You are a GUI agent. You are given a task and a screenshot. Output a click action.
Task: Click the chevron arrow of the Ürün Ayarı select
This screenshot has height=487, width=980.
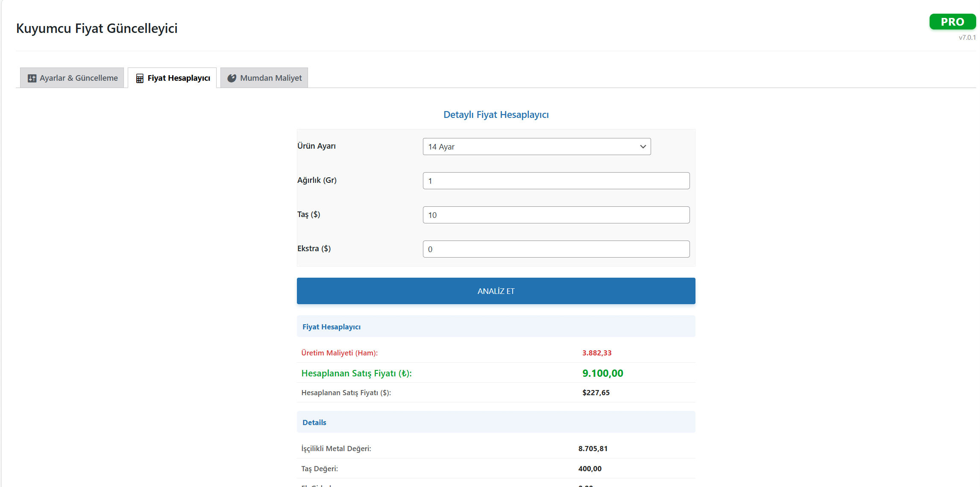(x=643, y=147)
